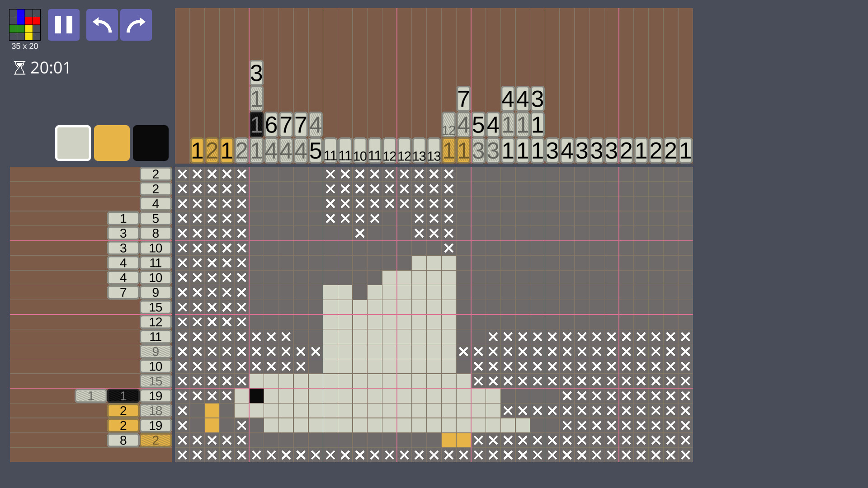Click the large 5 column clue
868x488 pixels.
pyautogui.click(x=315, y=151)
